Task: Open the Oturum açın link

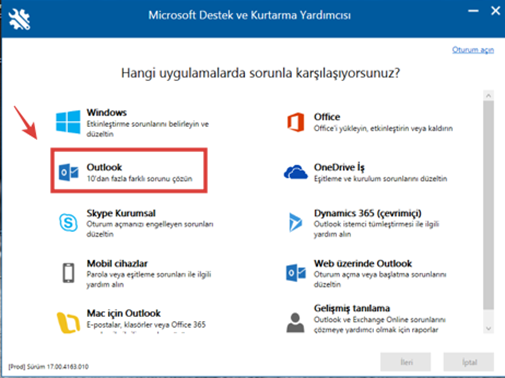Action: point(473,50)
